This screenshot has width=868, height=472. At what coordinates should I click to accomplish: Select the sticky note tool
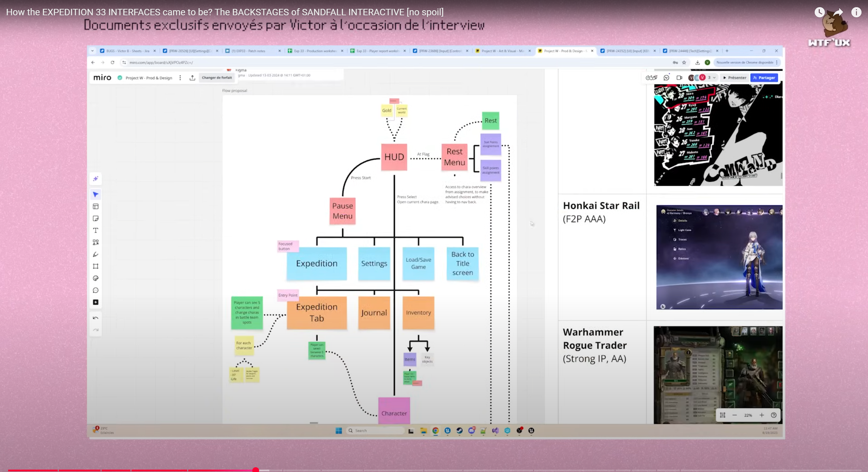[96, 218]
